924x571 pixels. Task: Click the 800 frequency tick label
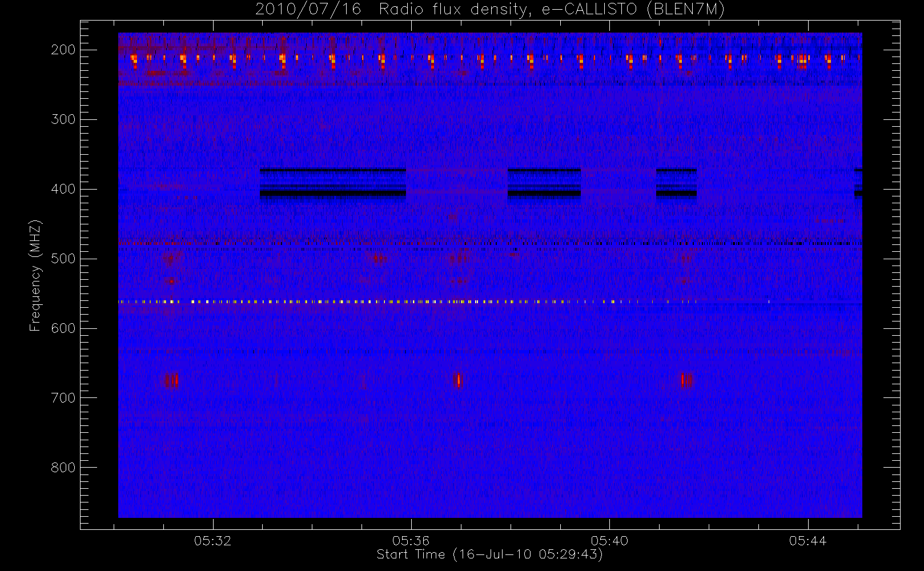coord(63,468)
